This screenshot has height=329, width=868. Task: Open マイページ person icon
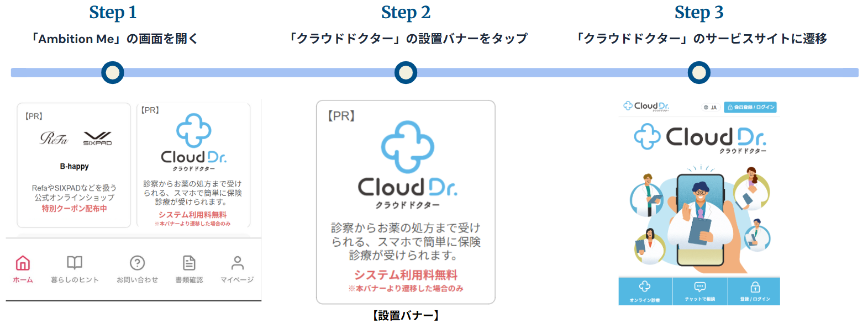[x=237, y=263]
